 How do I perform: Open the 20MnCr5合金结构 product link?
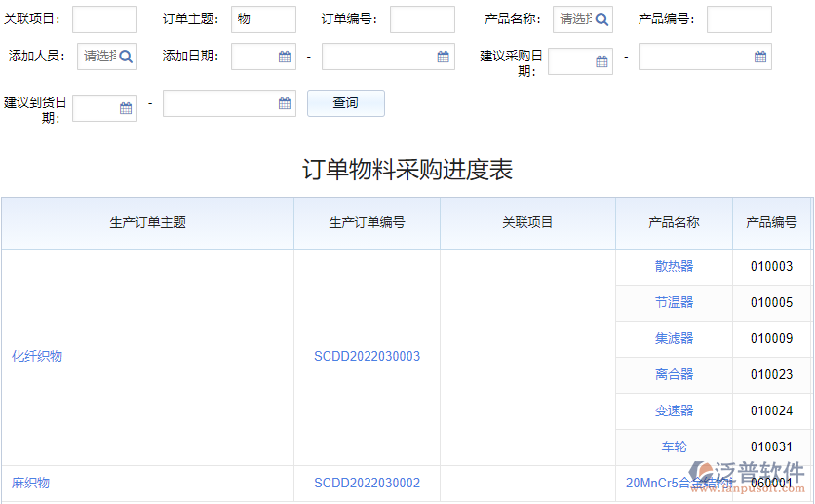pyautogui.click(x=678, y=484)
